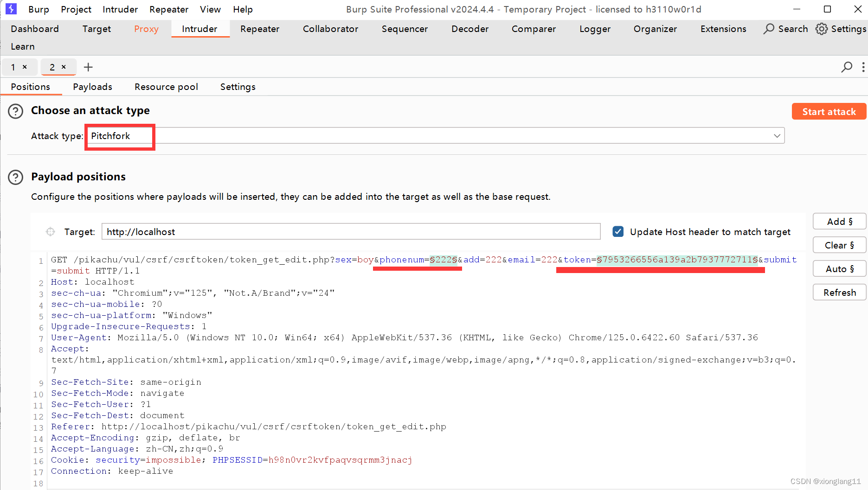Switch to the Intruder Settings sub-tab
This screenshot has height=490, width=868.
coord(238,87)
